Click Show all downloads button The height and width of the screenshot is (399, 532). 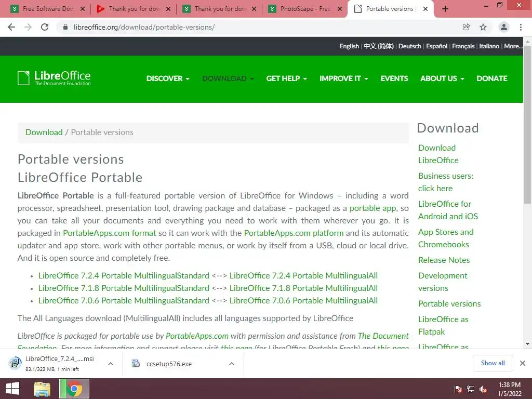[x=493, y=363]
